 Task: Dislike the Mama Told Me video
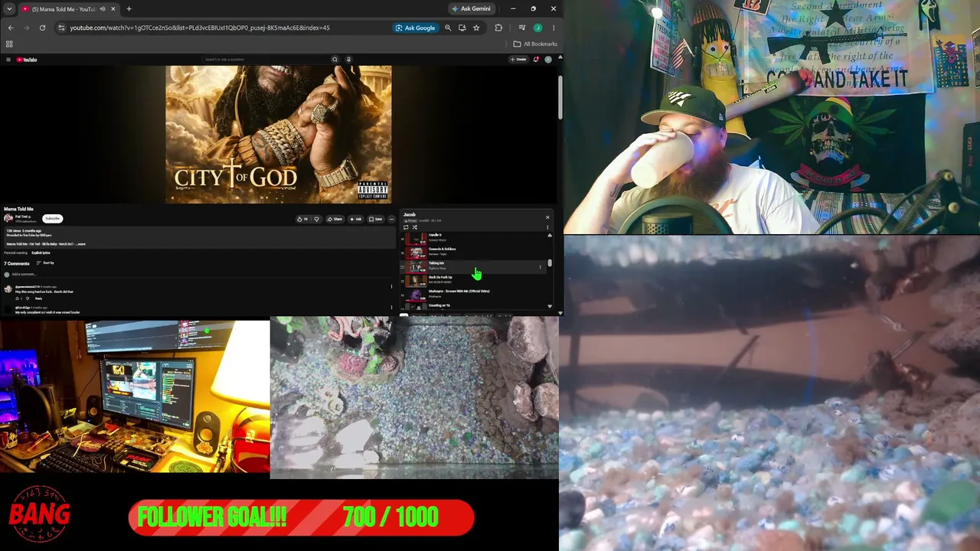pos(316,219)
